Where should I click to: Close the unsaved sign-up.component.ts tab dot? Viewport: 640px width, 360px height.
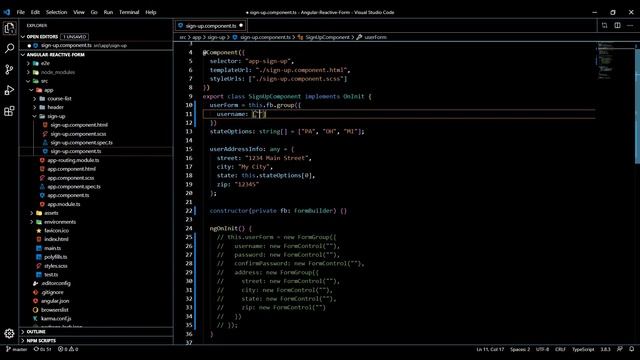pos(241,25)
